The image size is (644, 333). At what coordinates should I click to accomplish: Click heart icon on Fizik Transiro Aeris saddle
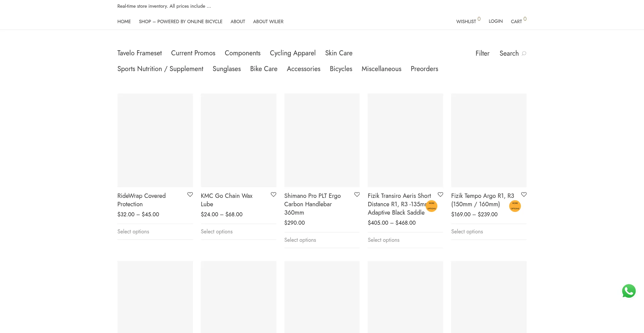pos(440,195)
